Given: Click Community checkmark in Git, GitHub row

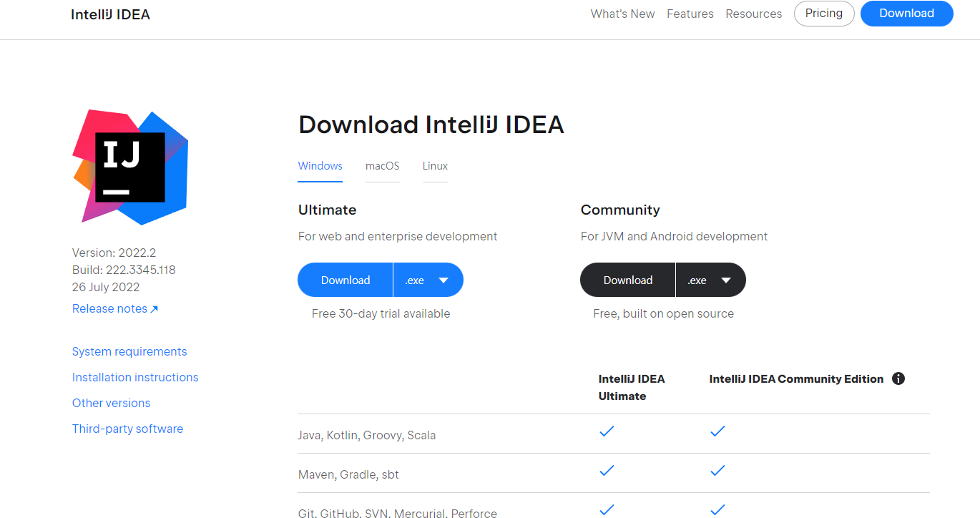Looking at the screenshot, I should [x=717, y=509].
